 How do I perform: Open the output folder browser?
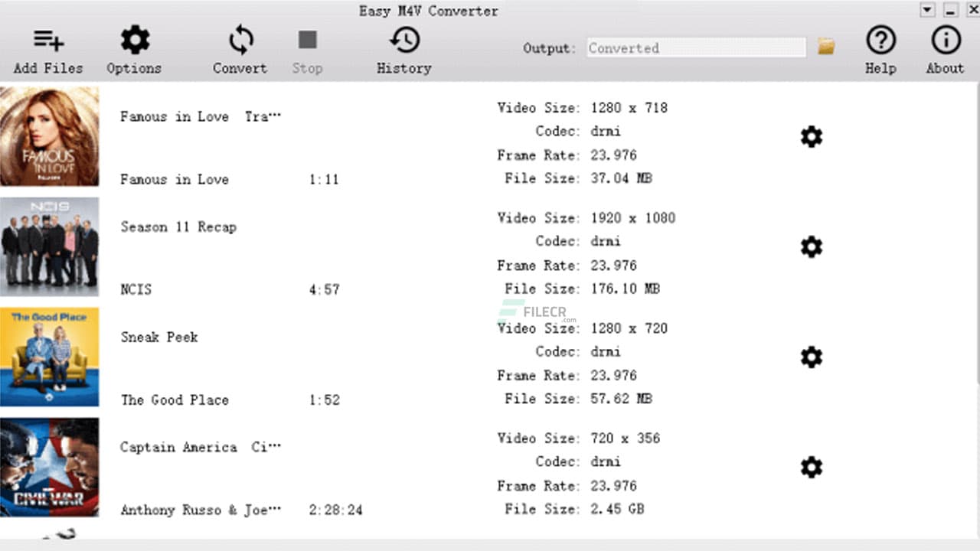825,47
